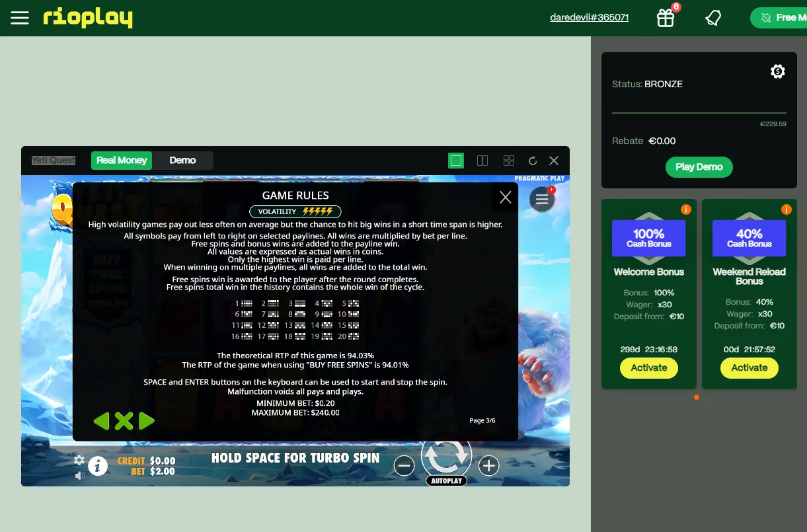Click the rioplay logo

pos(88,18)
